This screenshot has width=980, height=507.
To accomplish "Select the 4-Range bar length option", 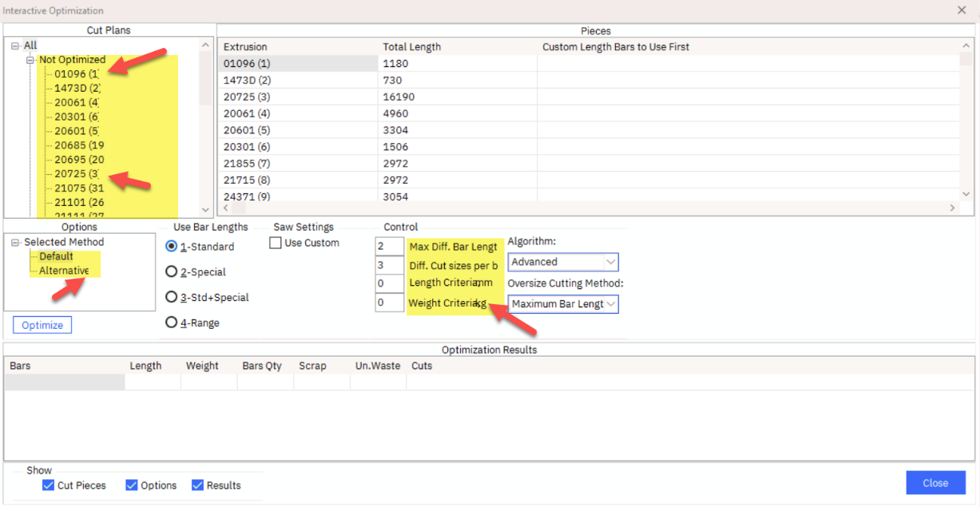I will pyautogui.click(x=171, y=323).
